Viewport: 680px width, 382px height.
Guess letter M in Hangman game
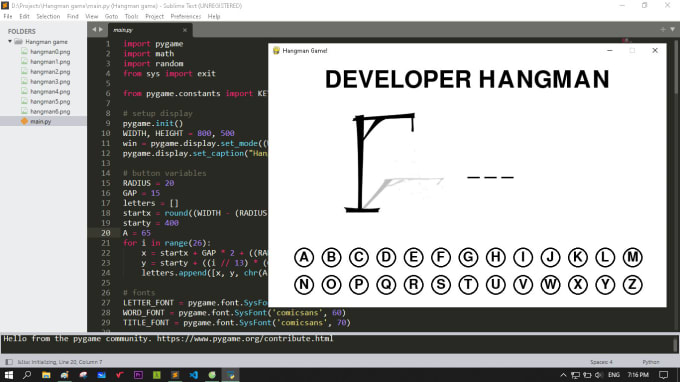pyautogui.click(x=632, y=258)
